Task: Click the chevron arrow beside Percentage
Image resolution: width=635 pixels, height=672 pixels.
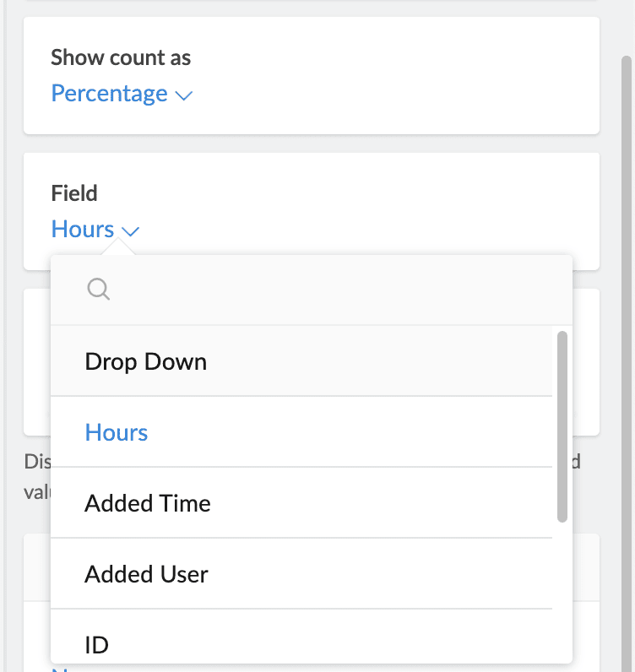Action: [184, 95]
